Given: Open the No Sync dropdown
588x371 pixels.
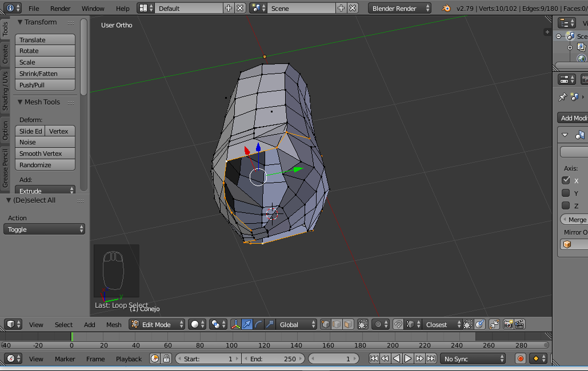Looking at the screenshot, I should (473, 358).
